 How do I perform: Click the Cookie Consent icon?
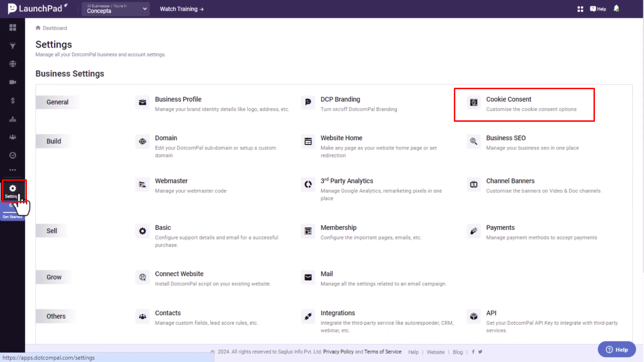(x=474, y=102)
